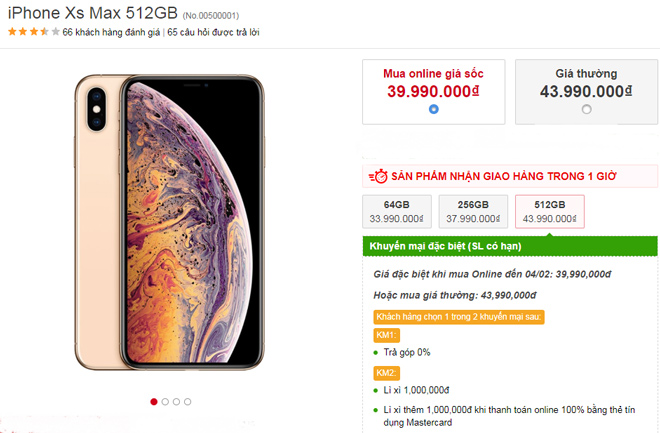The height and width of the screenshot is (433, 660).
Task: Click the orange KM2 promotion label
Action: (x=387, y=373)
